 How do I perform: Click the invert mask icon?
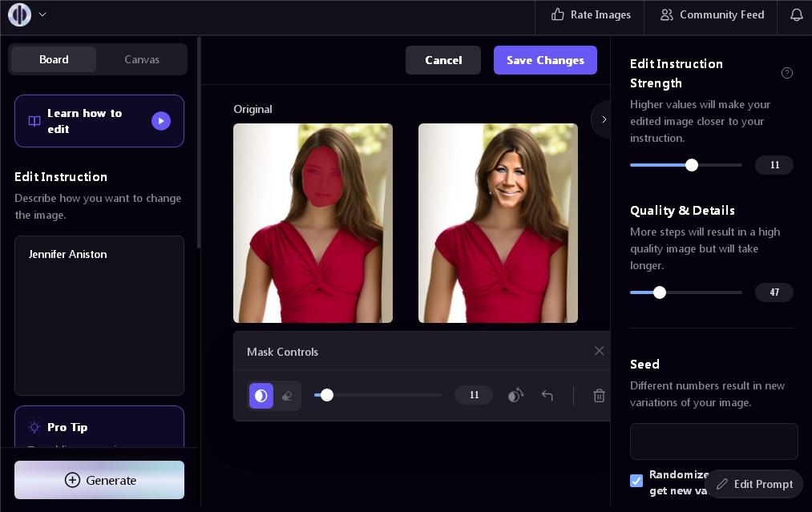click(x=515, y=395)
